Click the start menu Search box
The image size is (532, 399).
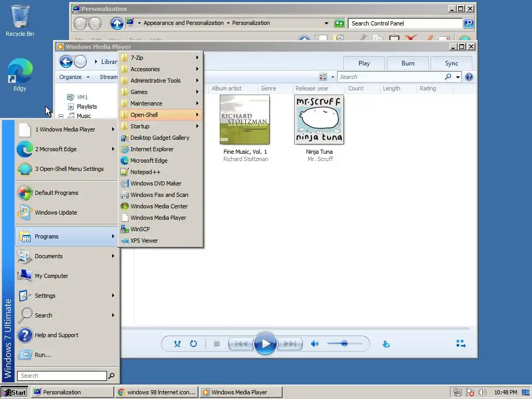pos(62,376)
